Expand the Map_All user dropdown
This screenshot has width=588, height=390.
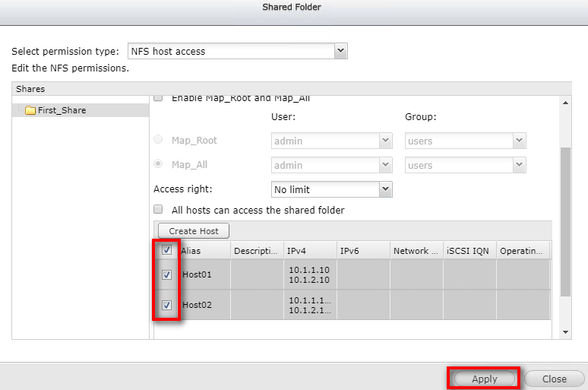point(330,165)
